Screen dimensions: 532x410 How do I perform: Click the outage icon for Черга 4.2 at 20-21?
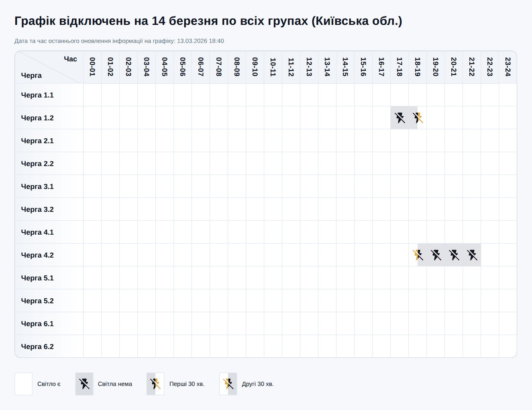pos(454,255)
